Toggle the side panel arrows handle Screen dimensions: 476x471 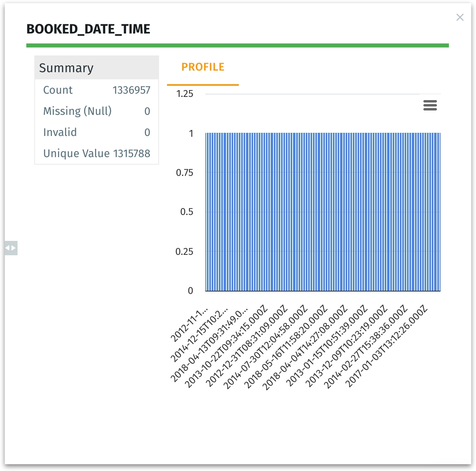point(11,248)
